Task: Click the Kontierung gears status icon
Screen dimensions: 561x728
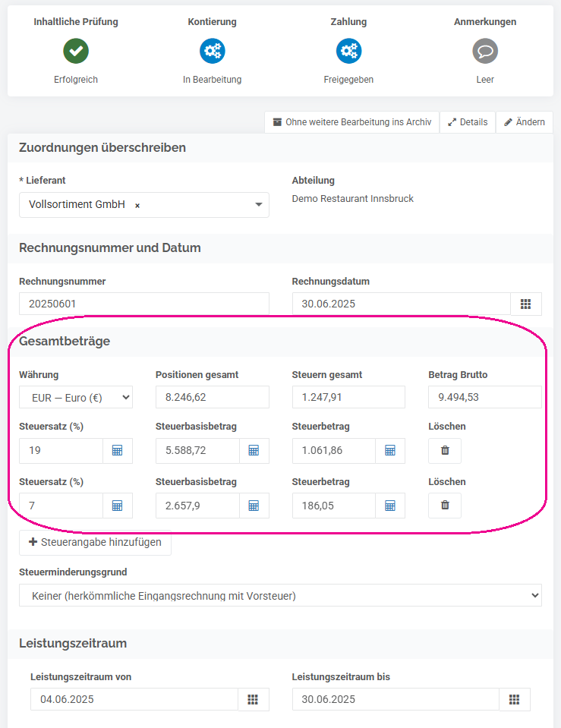Action: click(213, 51)
